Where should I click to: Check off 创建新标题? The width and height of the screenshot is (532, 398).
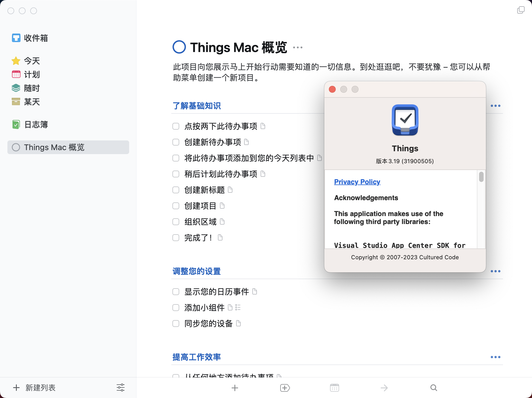tap(176, 190)
